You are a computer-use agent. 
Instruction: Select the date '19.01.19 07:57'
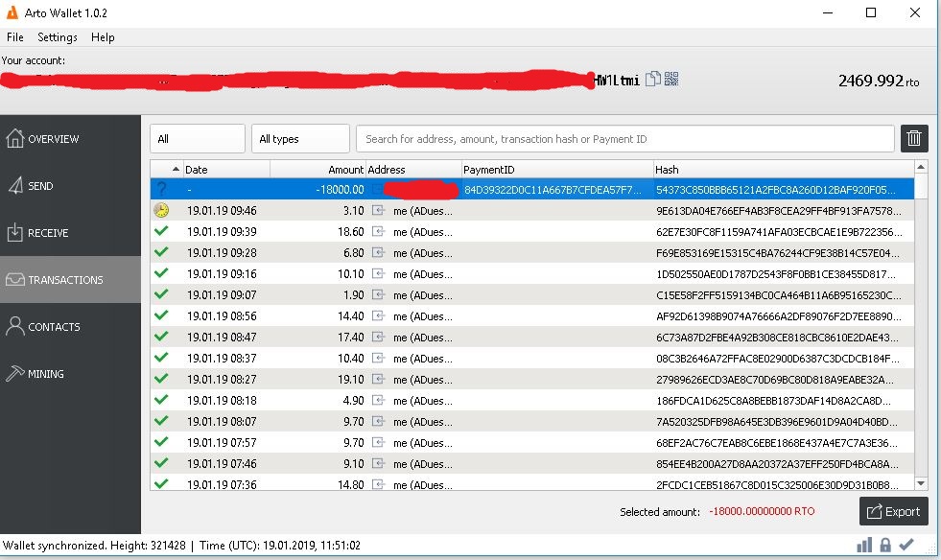[222, 442]
